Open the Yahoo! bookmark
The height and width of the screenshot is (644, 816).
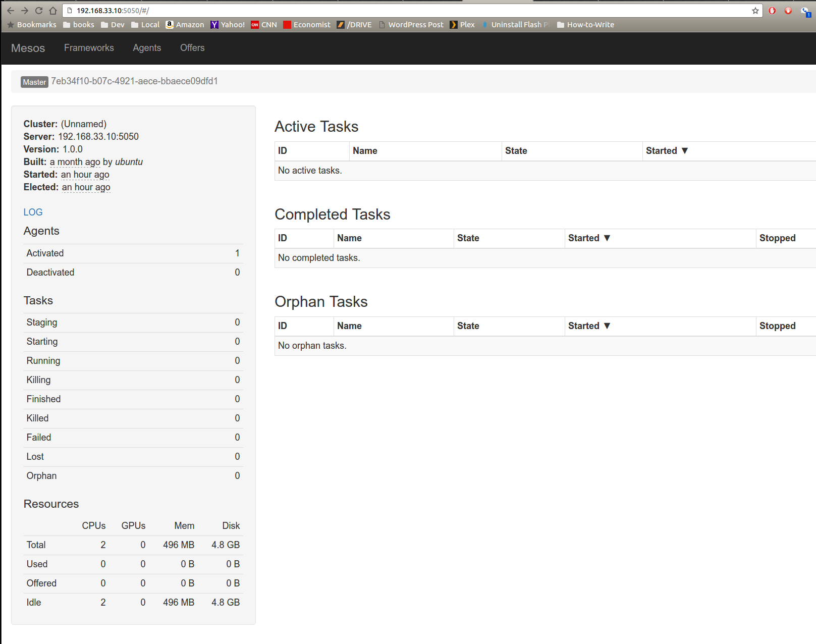coord(228,25)
